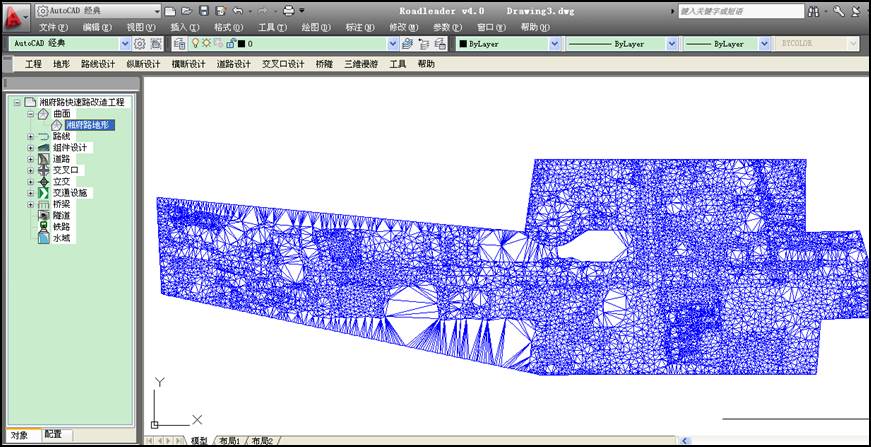Open the 纵断设计 menu
The width and height of the screenshot is (871, 447).
143,64
